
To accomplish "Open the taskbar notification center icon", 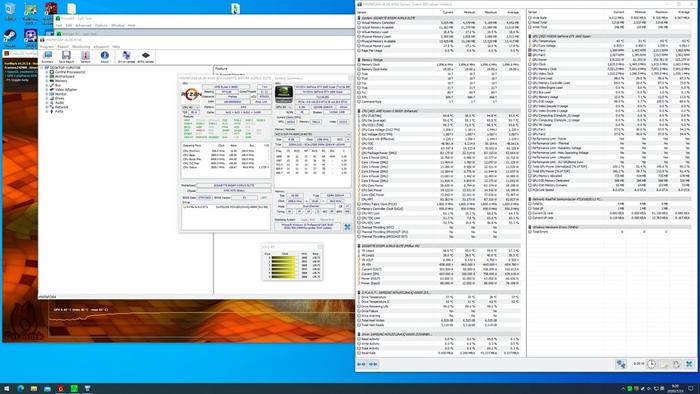I will [691, 389].
